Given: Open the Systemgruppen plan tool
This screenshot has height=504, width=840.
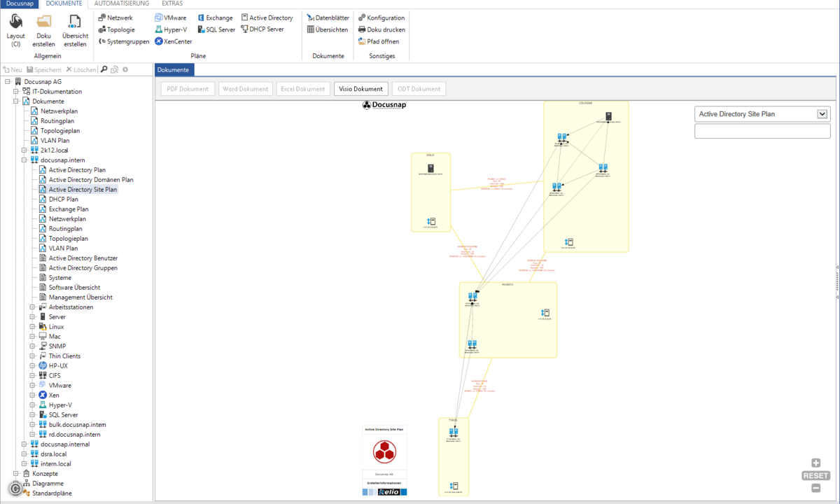Looking at the screenshot, I should pos(123,41).
